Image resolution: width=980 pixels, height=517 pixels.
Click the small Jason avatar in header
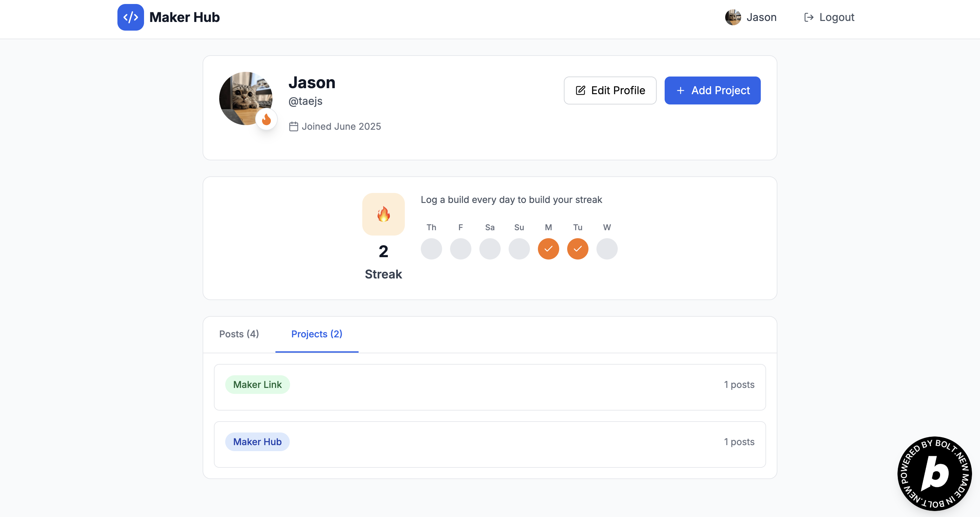(x=733, y=17)
